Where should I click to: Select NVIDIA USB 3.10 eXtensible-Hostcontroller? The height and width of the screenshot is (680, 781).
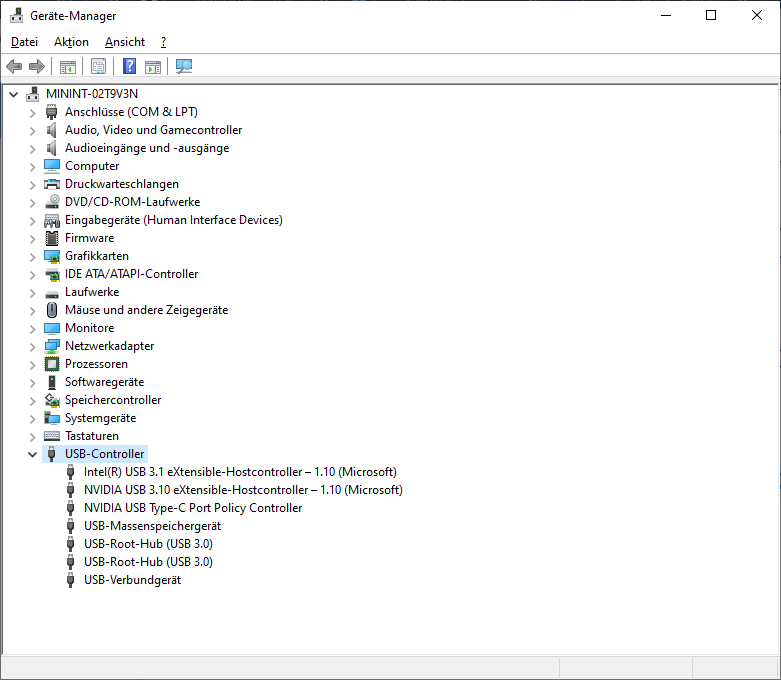pyautogui.click(x=243, y=490)
